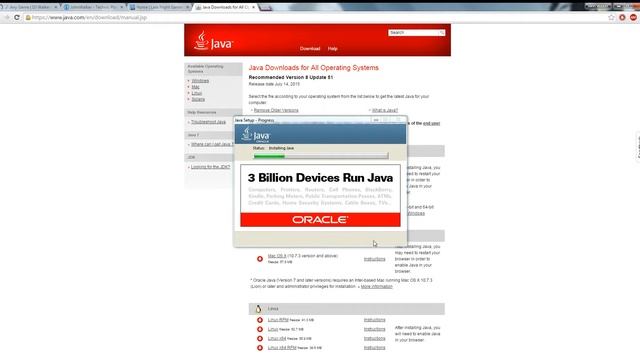Open Instructions link for Linux x64 RPM

[374, 348]
